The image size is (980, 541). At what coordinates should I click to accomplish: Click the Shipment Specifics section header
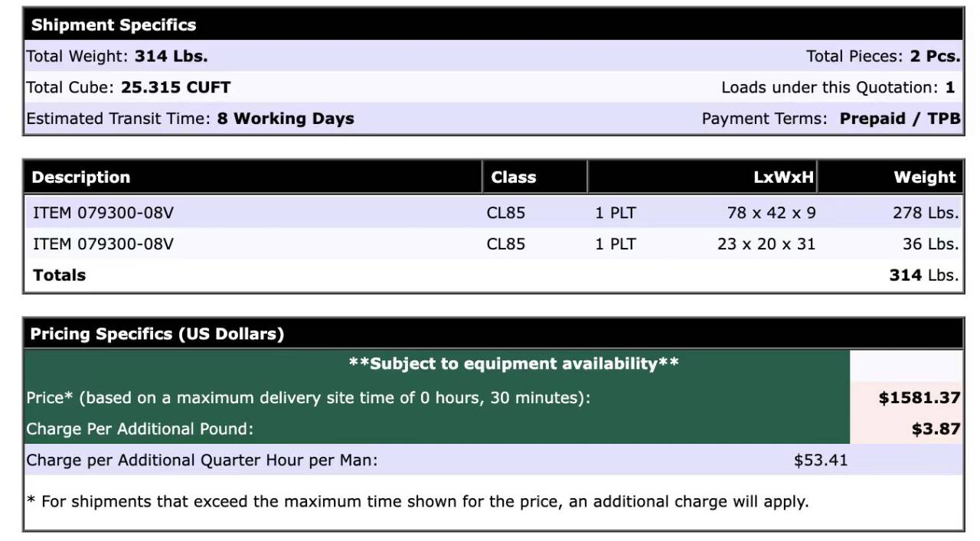[113, 25]
